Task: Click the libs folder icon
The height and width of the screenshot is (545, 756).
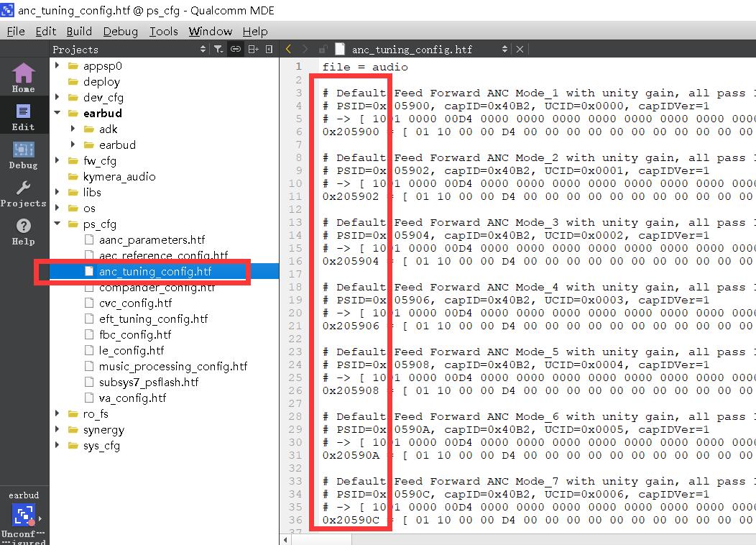Action: (x=73, y=192)
